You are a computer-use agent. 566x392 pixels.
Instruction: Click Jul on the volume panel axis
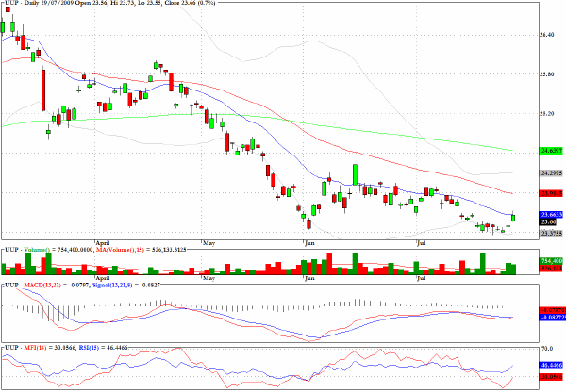tap(422, 278)
